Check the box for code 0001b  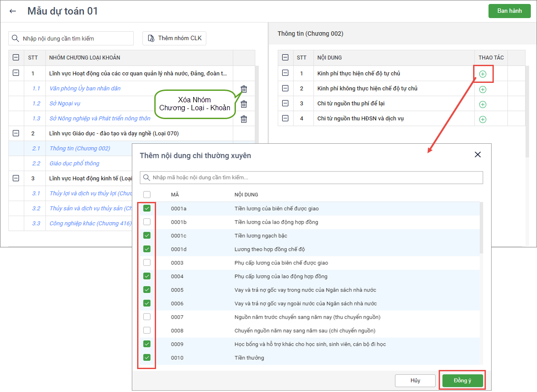[x=147, y=222]
